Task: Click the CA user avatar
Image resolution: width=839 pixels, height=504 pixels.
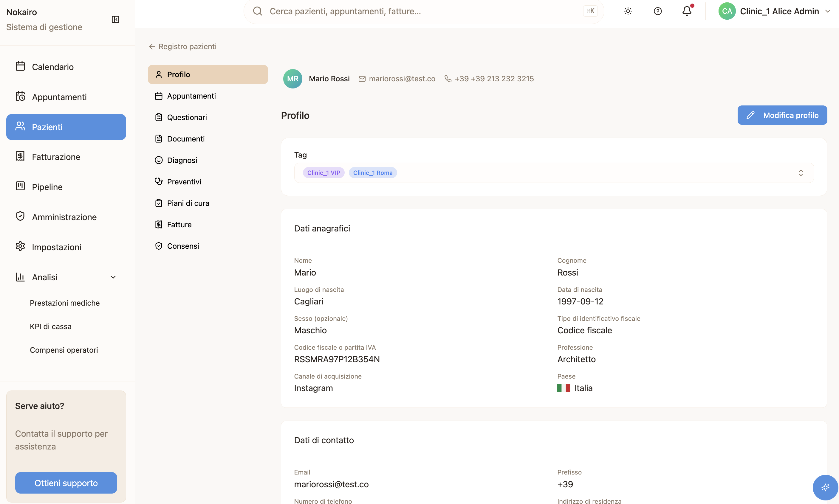Action: click(727, 11)
